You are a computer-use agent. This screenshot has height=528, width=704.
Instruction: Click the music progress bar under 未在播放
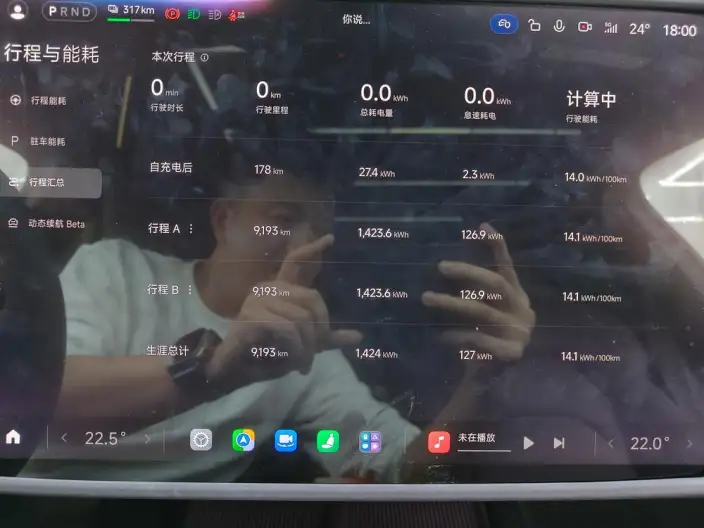(484, 450)
